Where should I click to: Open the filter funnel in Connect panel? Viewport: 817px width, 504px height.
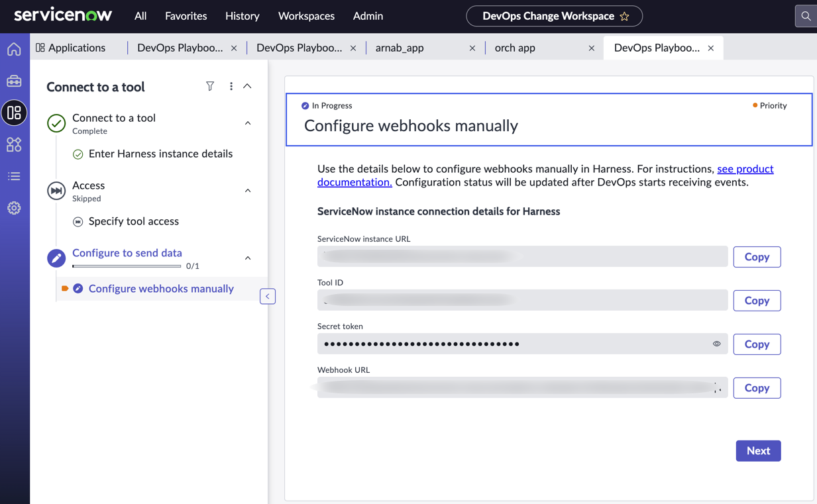[210, 86]
